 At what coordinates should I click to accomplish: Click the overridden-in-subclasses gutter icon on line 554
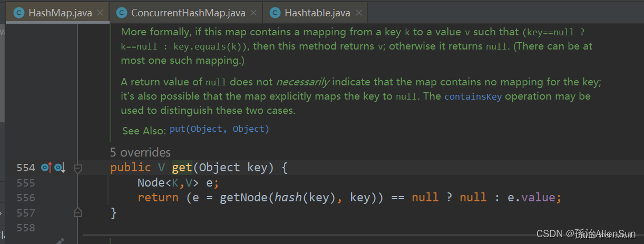[x=59, y=168]
